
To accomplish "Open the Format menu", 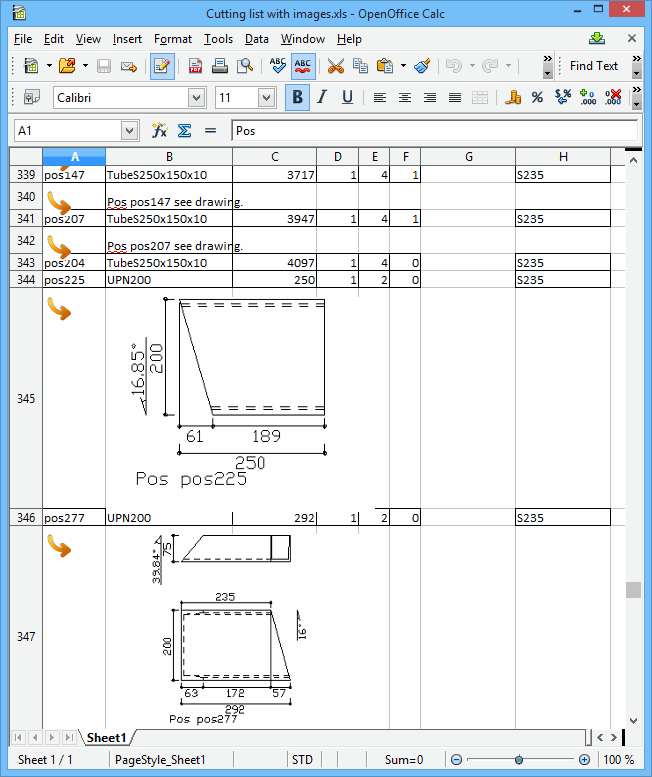I will coord(172,39).
